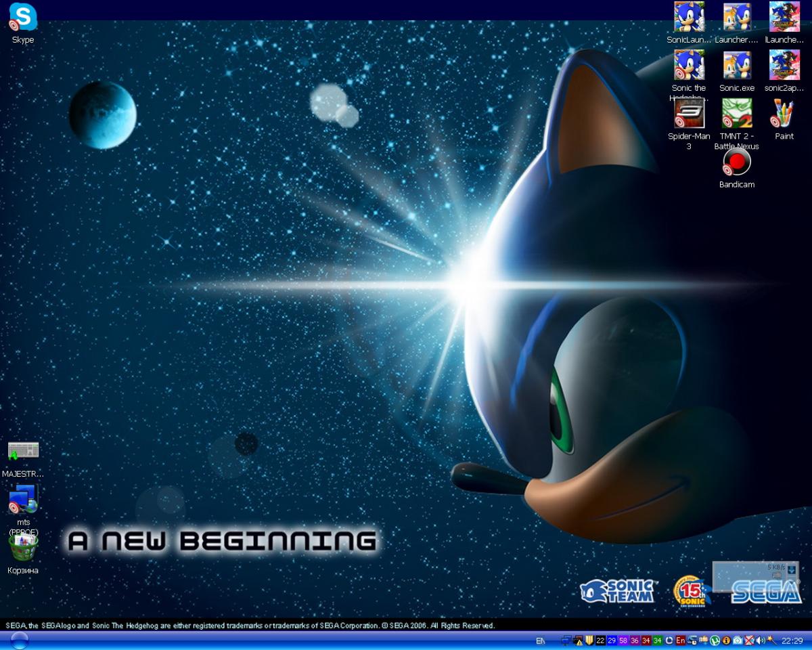Screen dimensions: 812x650
Task: Switch input language via EN indicator
Action: coord(540,641)
